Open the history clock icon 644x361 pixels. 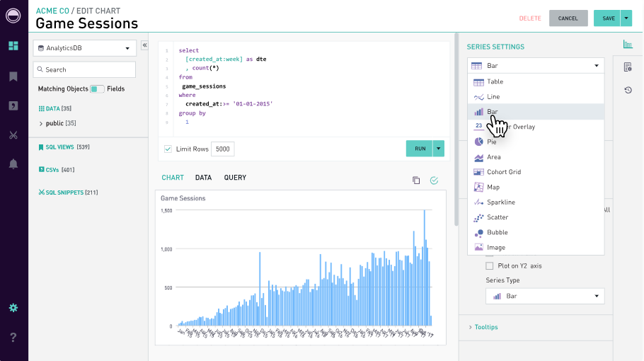click(628, 90)
